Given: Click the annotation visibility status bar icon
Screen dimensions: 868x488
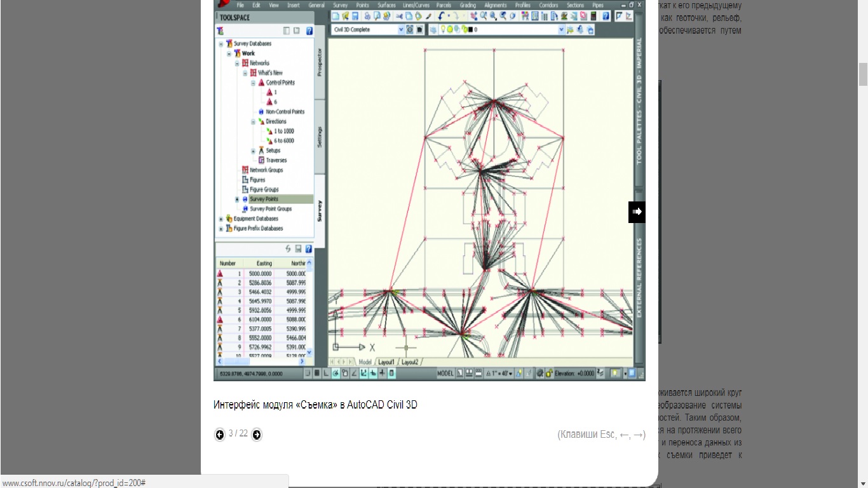Looking at the screenshot, I should point(519,373).
